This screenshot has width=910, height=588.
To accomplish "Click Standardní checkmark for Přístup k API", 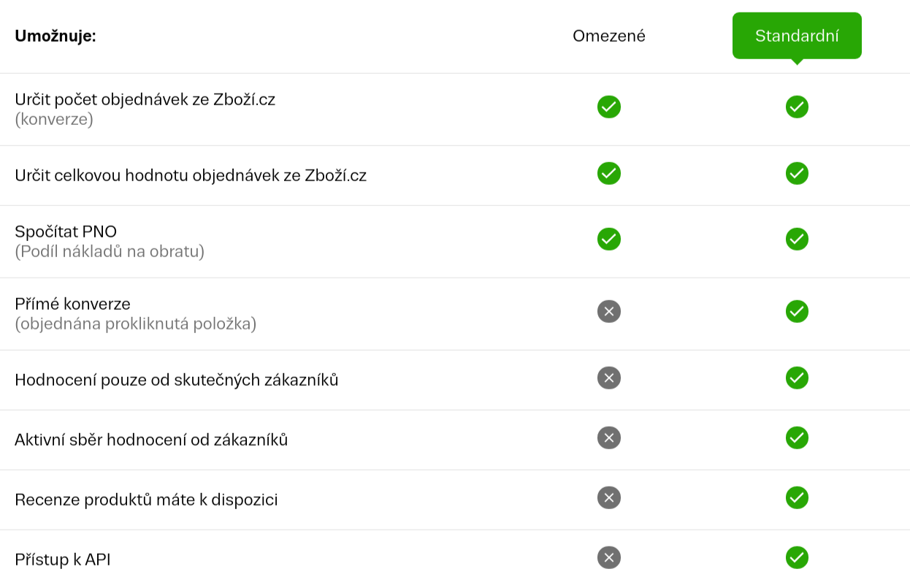I will 797,557.
